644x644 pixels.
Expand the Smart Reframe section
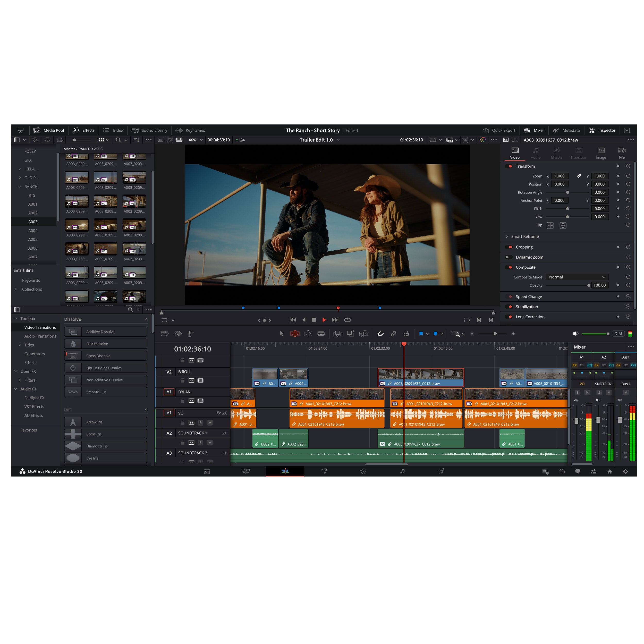tap(507, 236)
